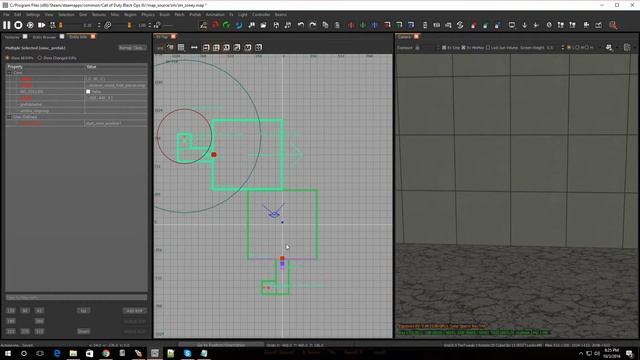This screenshot has height=360, width=640.
Task: Open the Windows Start menu
Action: [7, 353]
